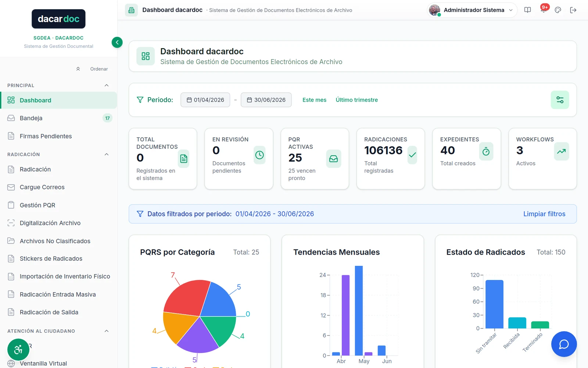Viewport: 588px width, 368px height.
Task: Click the red slice of PQRS pie chart
Action: (x=184, y=297)
